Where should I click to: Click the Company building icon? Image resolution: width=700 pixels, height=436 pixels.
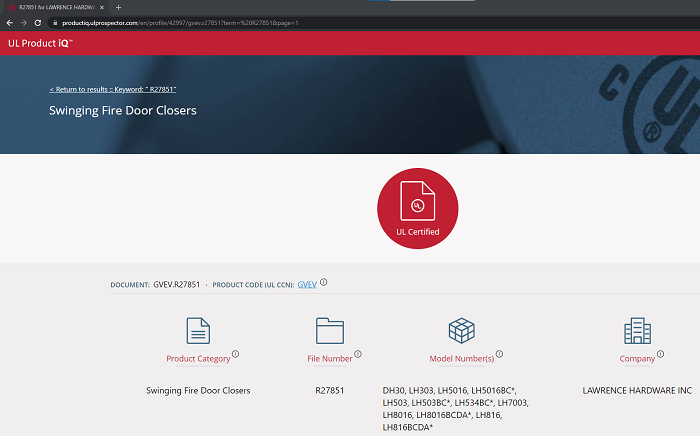[637, 331]
